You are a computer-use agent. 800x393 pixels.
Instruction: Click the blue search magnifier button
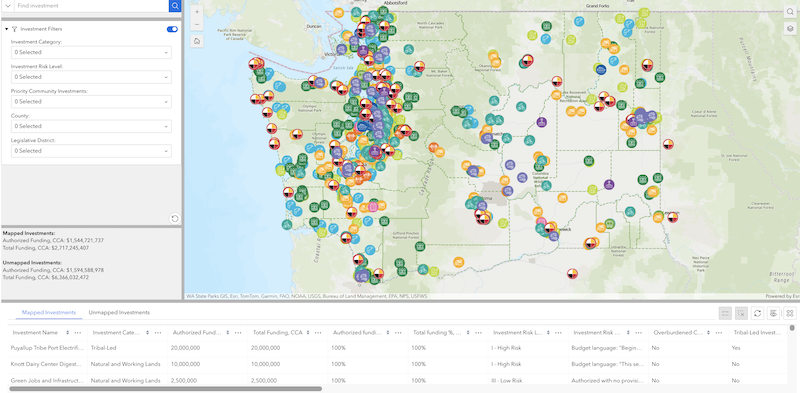[x=175, y=6]
